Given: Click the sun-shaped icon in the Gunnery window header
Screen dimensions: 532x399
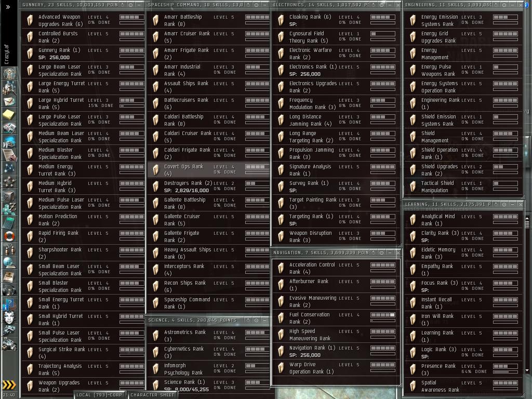Looking at the screenshot, I should [x=123, y=5].
